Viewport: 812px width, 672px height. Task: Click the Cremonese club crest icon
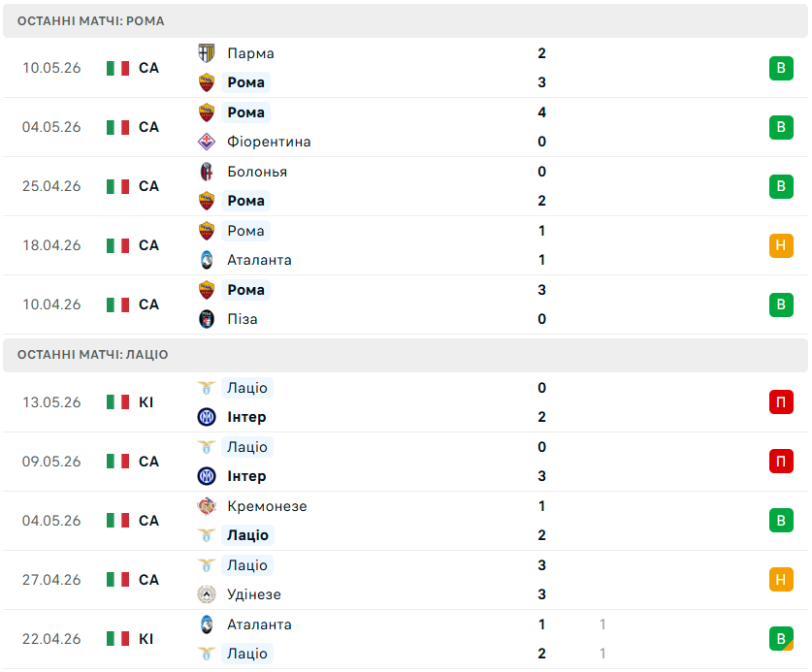207,506
